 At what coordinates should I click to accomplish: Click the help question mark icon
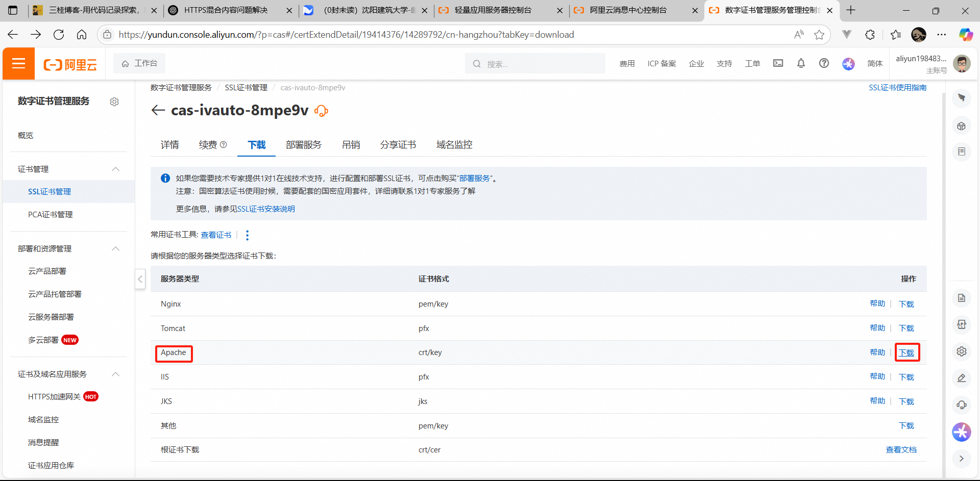coord(824,63)
